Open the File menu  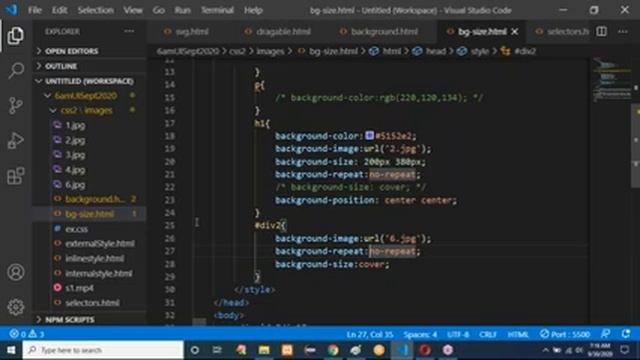point(35,10)
